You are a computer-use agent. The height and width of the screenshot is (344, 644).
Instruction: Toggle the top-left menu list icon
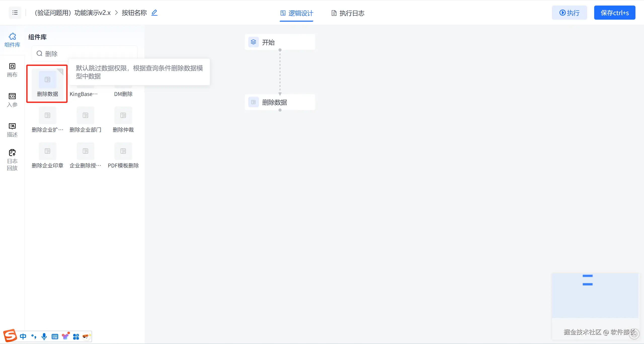[x=15, y=13]
